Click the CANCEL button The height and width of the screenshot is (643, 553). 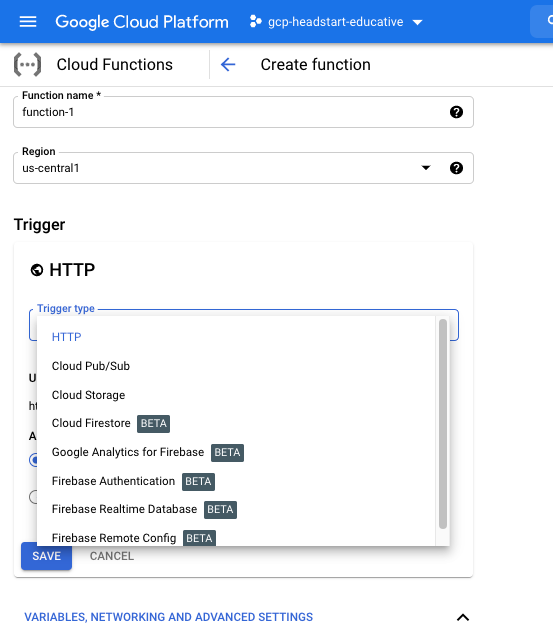click(x=112, y=556)
